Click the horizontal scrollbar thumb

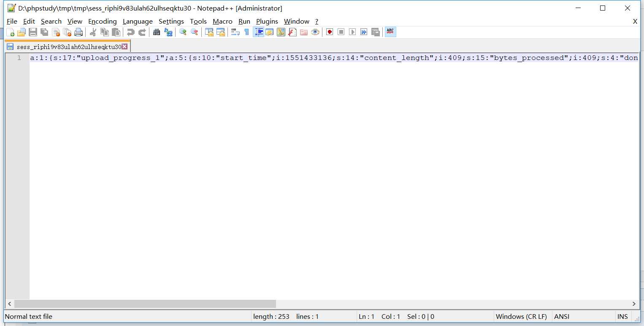(145, 304)
